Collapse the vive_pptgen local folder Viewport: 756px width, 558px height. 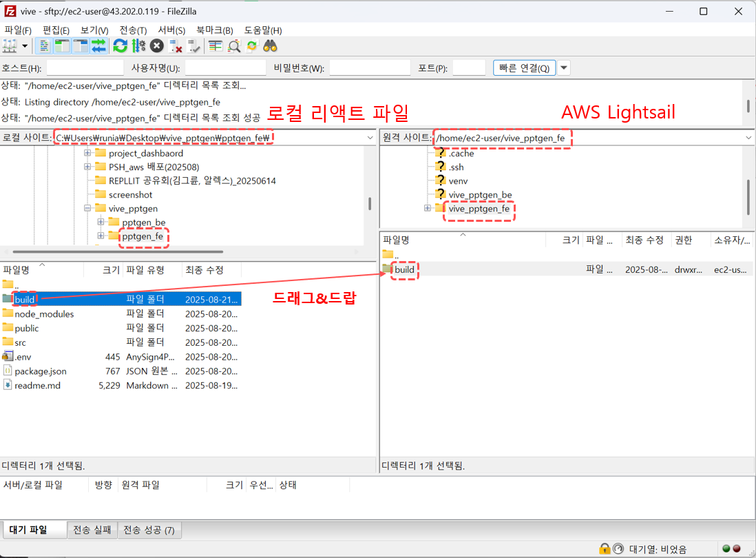(87, 208)
